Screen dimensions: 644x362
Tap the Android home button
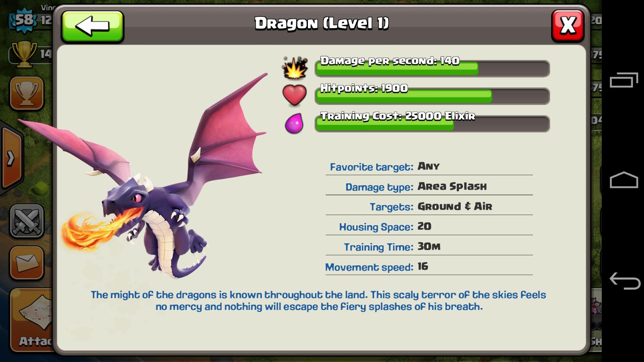(624, 180)
